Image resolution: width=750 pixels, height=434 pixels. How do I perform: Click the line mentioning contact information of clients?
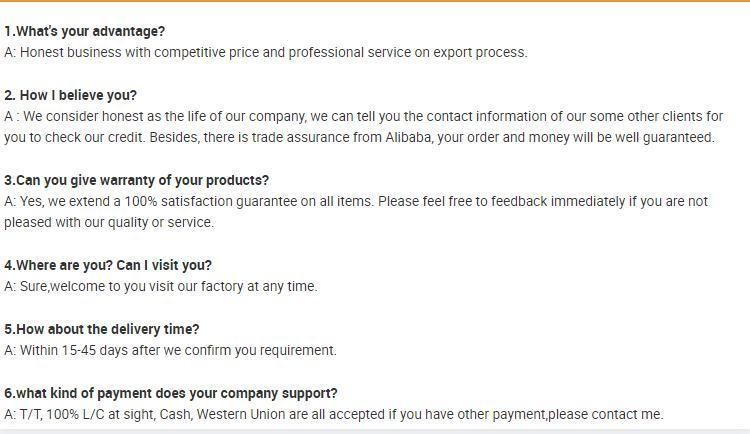(364, 116)
